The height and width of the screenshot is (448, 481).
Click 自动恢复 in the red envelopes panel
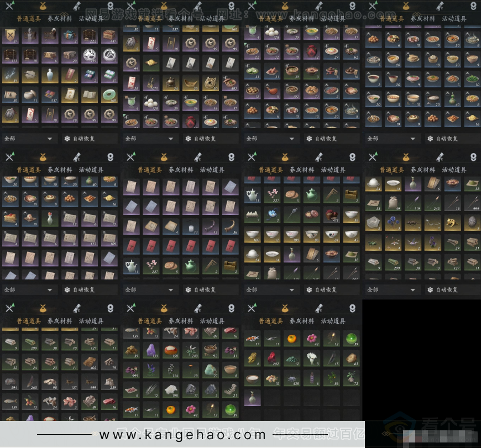pos(211,289)
